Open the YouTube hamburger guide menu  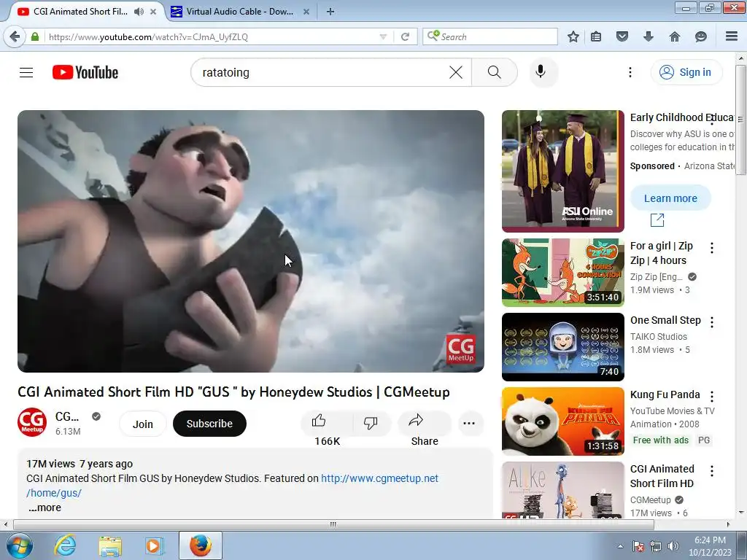click(26, 72)
